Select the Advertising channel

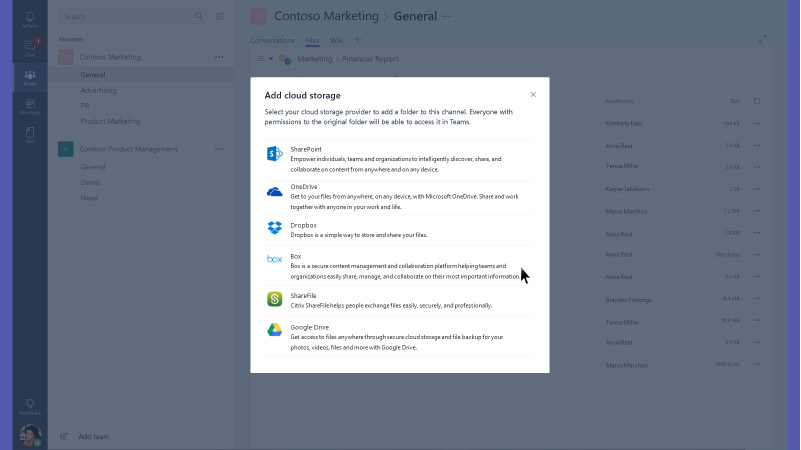pos(98,90)
